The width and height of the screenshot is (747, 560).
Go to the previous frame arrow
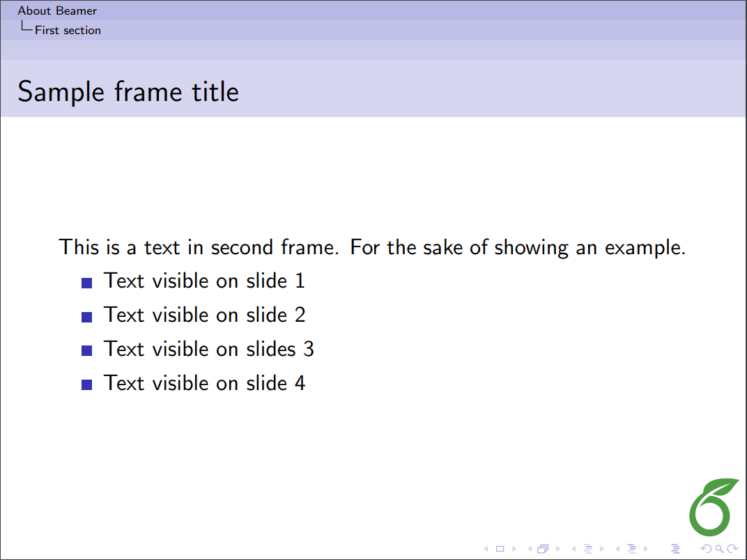click(529, 549)
